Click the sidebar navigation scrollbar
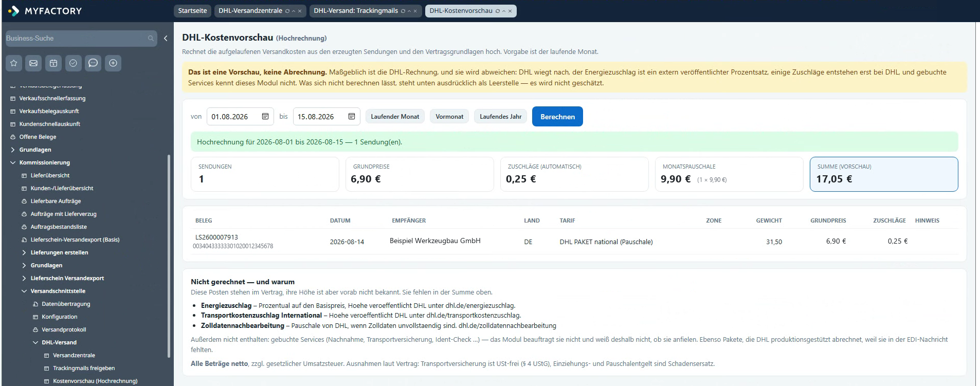This screenshot has width=980, height=386. coord(169,255)
